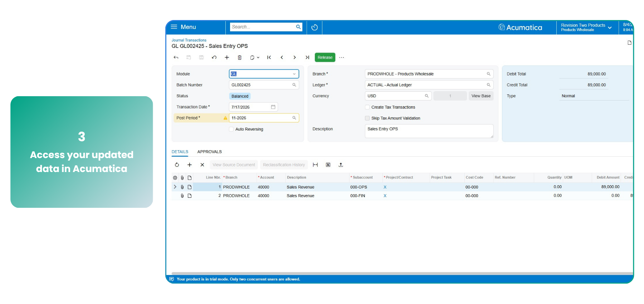Export the grid to Excel

[328, 165]
